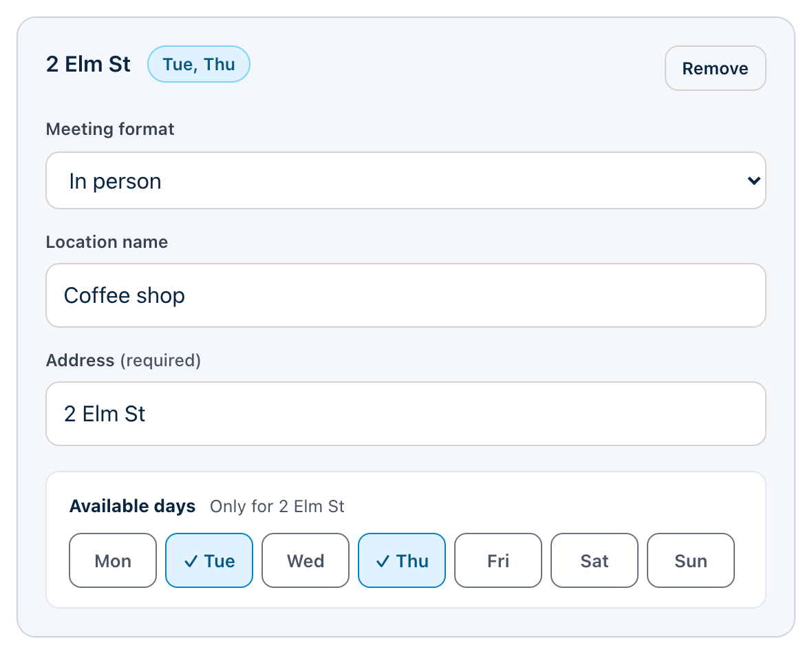
Task: Open the Meeting format dropdown
Action: pos(406,180)
